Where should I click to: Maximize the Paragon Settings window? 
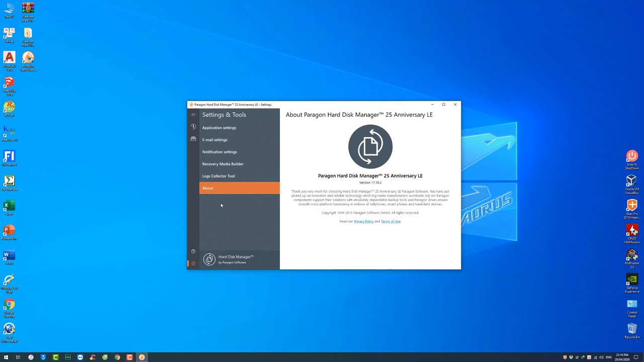tap(444, 105)
